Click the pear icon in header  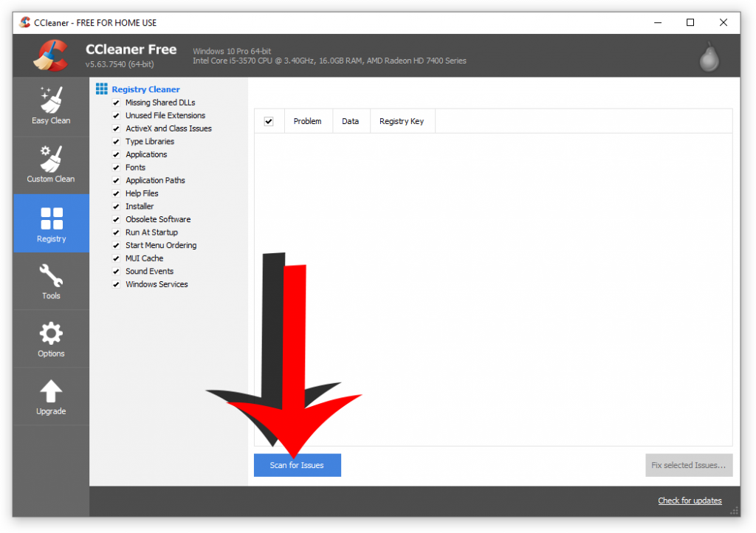(x=709, y=56)
